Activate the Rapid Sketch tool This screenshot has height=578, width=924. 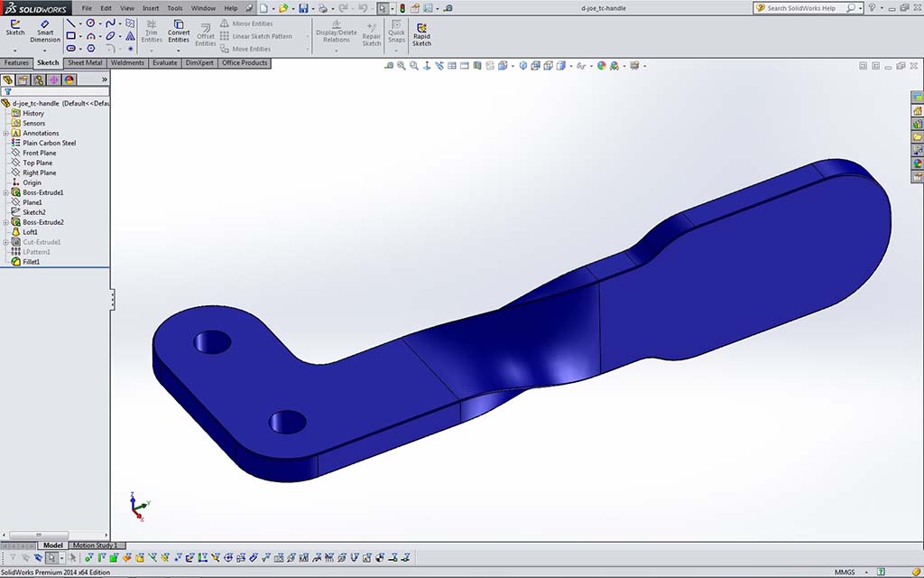point(421,33)
